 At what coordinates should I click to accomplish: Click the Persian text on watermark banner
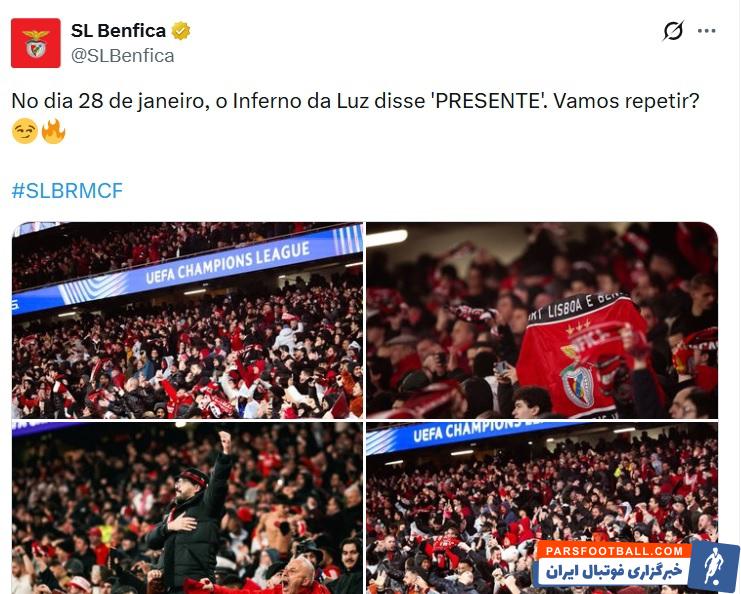614,572
